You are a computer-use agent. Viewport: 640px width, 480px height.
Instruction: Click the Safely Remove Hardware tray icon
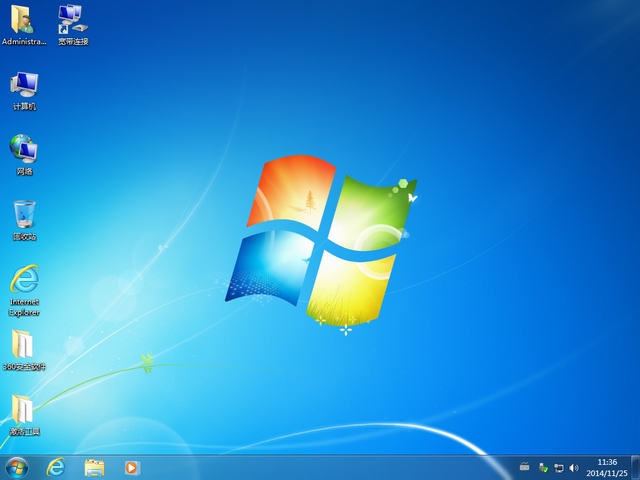tap(542, 467)
